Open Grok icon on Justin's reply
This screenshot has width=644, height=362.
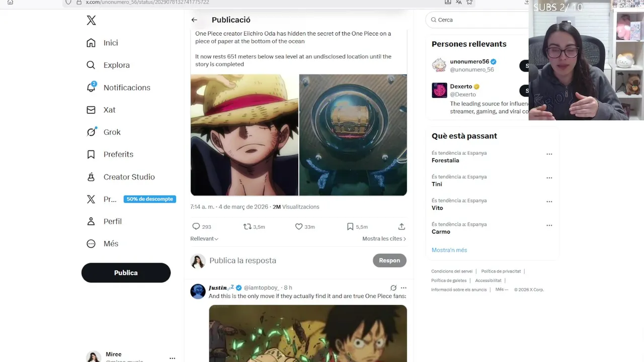coord(393,288)
